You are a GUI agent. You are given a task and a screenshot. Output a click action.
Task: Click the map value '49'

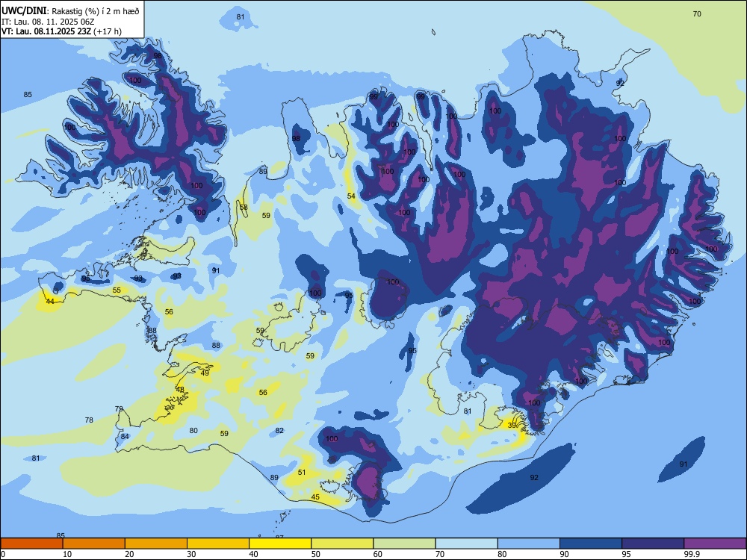[x=205, y=373]
